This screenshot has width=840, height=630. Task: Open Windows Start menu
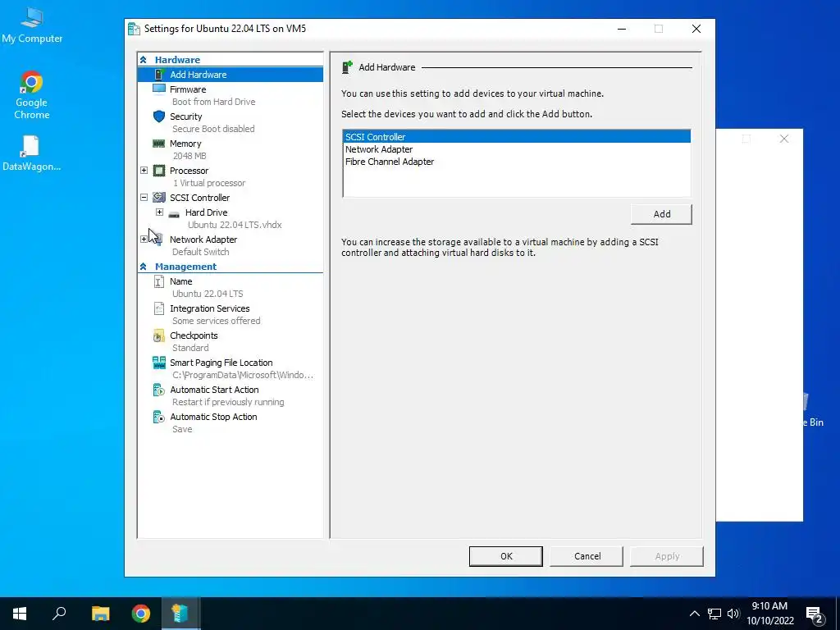point(20,614)
